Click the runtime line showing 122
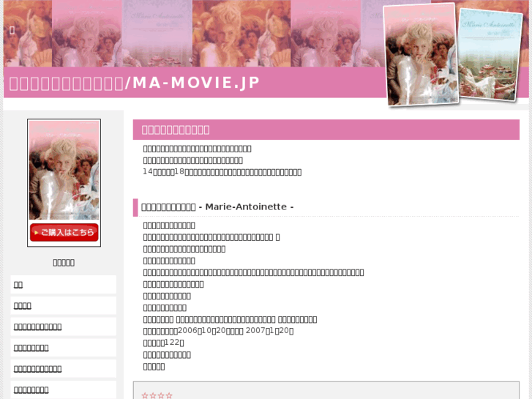Viewport: 532px width, 399px height. (163, 343)
